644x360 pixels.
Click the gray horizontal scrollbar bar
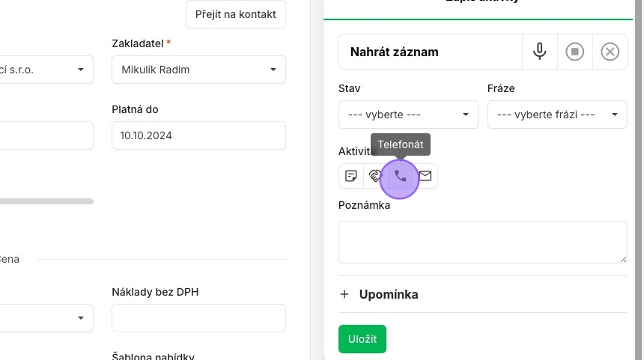46,201
